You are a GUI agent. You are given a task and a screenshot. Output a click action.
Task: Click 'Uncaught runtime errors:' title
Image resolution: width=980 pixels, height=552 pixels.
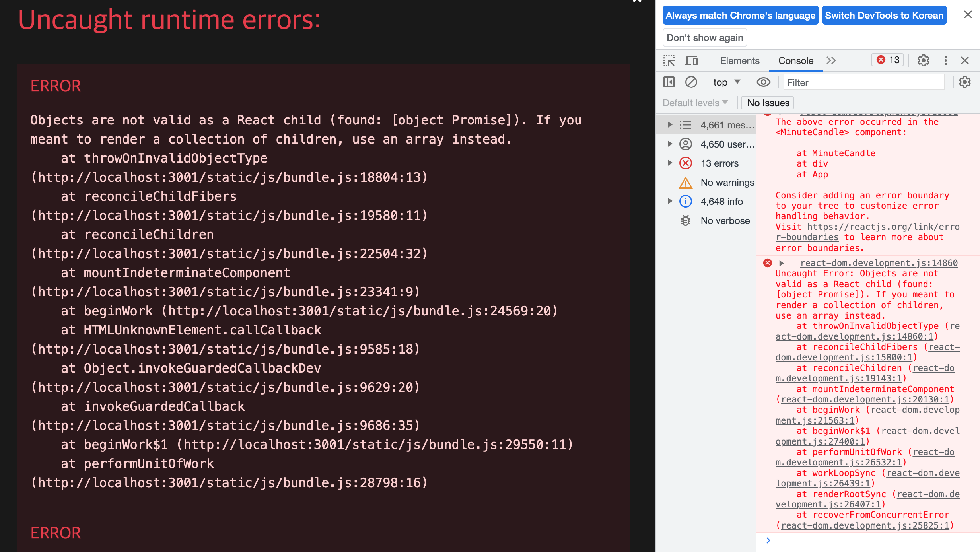[x=169, y=19]
